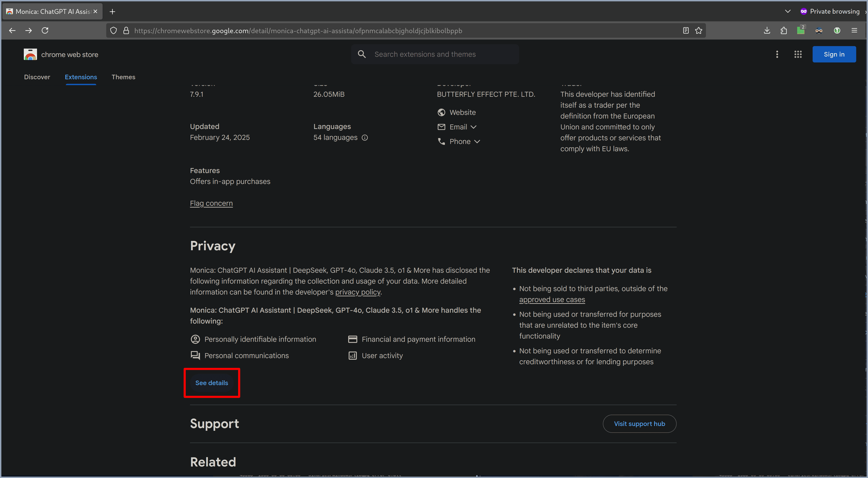The width and height of the screenshot is (868, 478).
Task: Switch to the Extensions tab
Action: [81, 77]
